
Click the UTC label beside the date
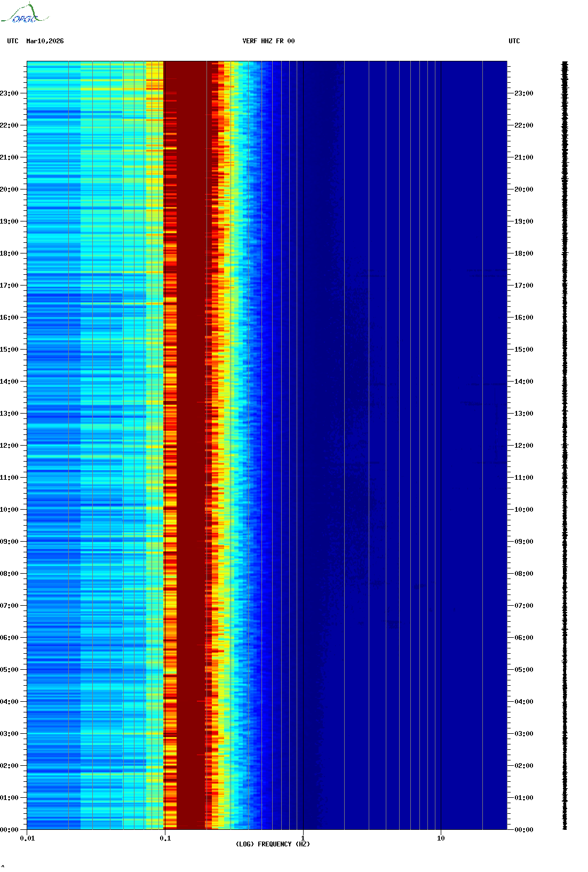(x=13, y=41)
